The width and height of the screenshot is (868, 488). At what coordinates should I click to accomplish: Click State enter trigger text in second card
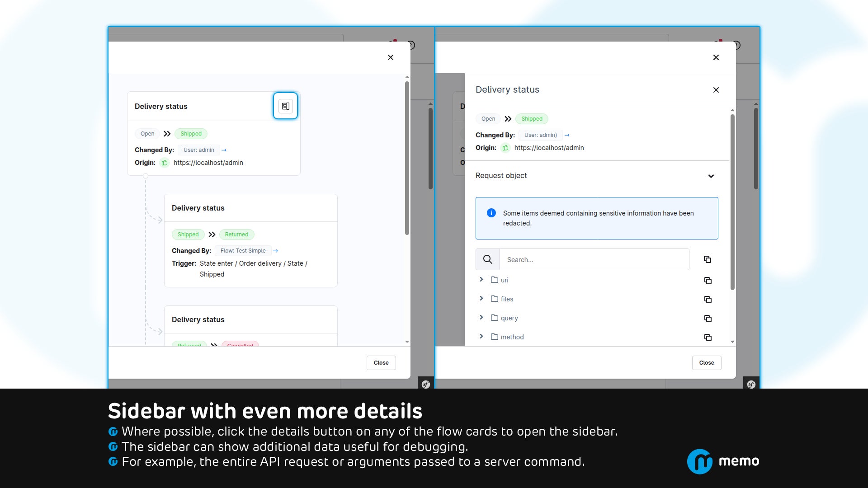pyautogui.click(x=254, y=269)
